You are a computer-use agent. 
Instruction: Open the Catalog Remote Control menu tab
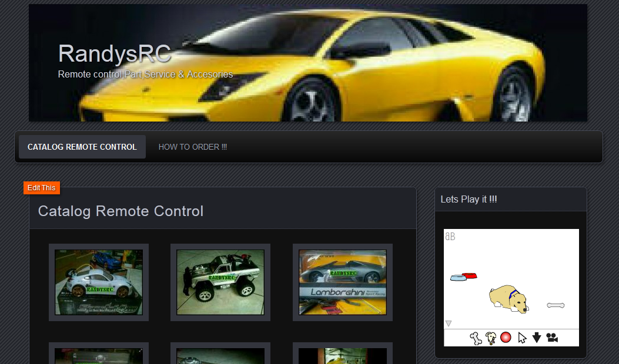click(82, 147)
